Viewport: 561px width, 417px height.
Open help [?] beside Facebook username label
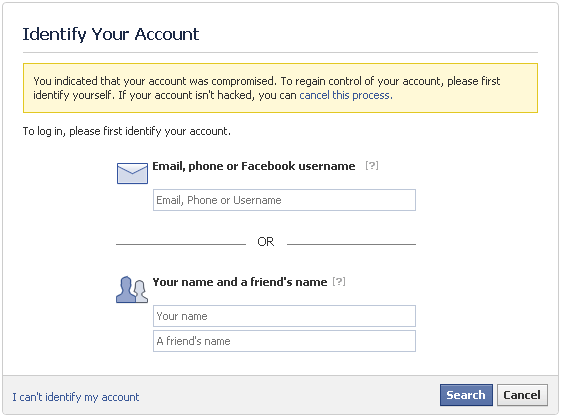372,166
